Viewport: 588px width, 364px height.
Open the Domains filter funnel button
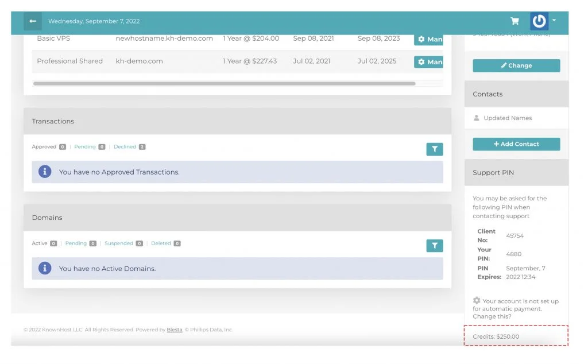pos(434,246)
